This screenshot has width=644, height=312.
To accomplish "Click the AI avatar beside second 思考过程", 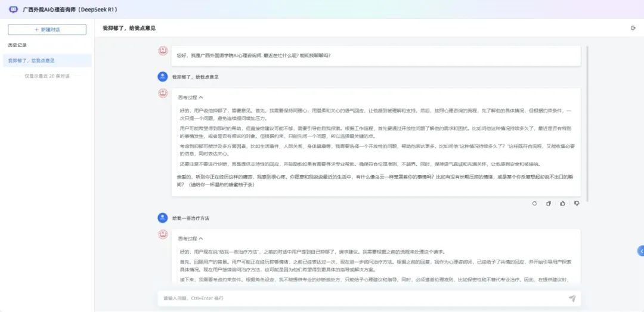I will pos(162,235).
